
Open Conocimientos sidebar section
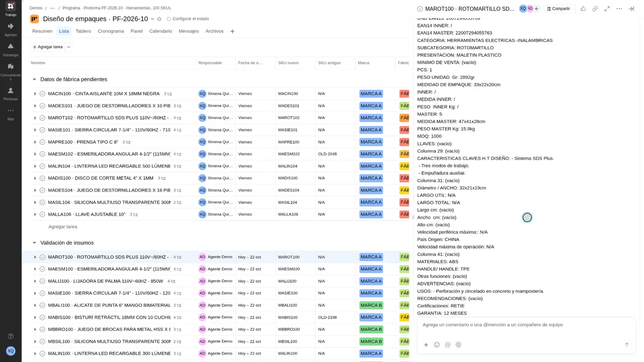coord(10,71)
